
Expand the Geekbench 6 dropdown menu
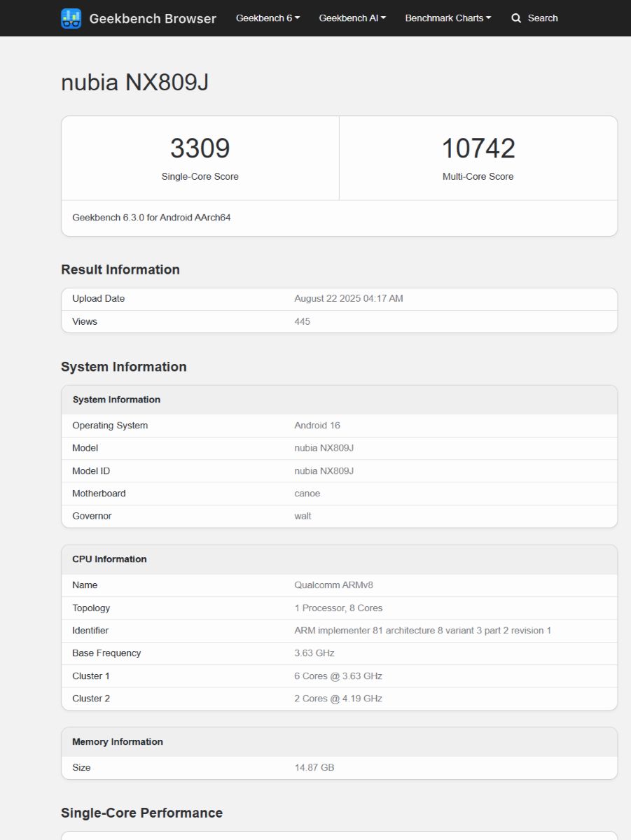pos(268,18)
